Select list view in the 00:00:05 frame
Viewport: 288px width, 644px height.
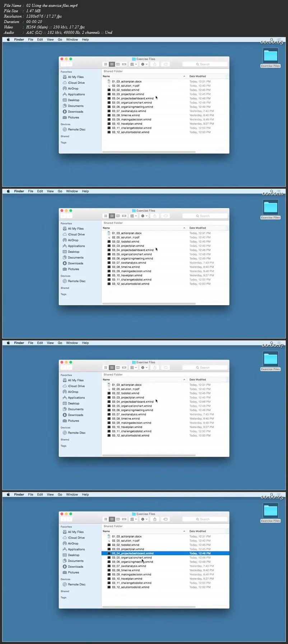pos(112,64)
